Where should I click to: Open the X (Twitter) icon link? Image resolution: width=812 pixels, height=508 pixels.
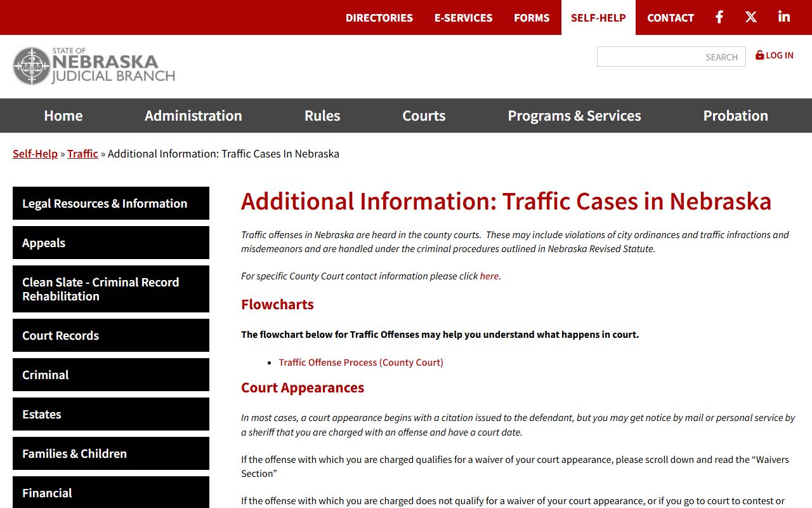coord(751,17)
